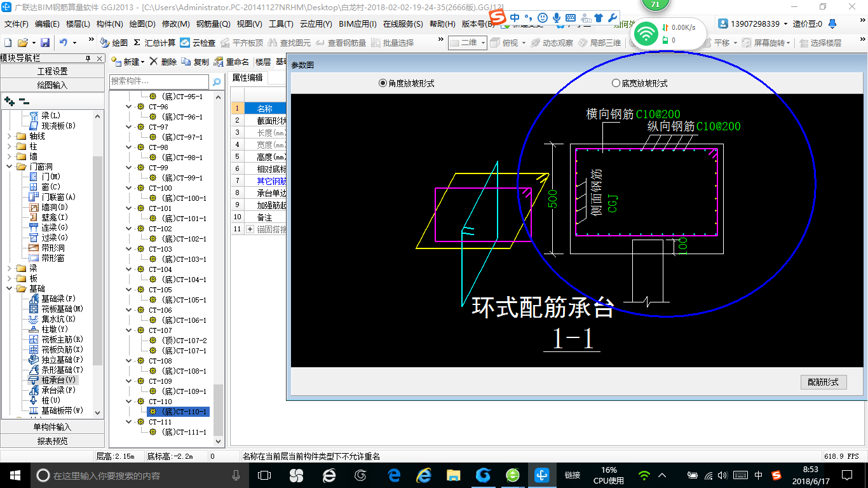The height and width of the screenshot is (488, 868).
Task: Open Task View on taskbar
Action: pos(264,475)
